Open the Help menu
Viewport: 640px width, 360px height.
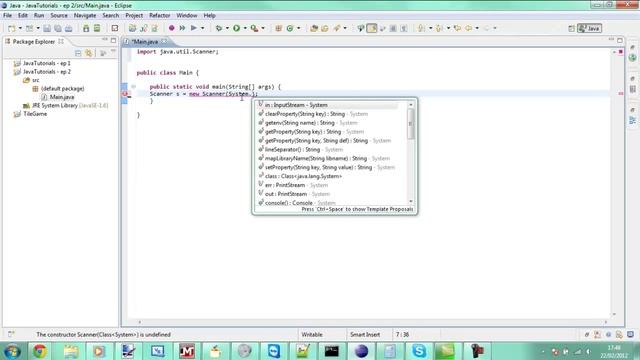click(209, 16)
